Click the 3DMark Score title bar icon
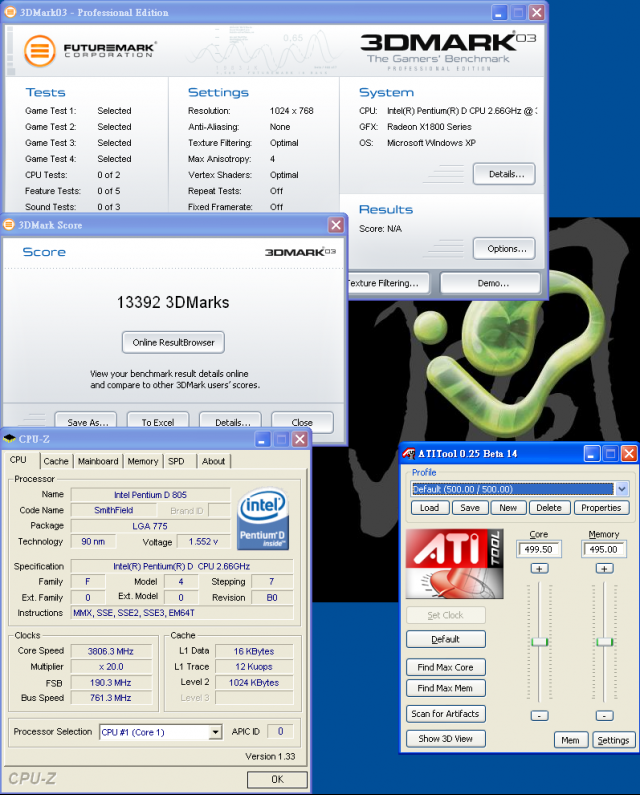The image size is (640, 795). coord(9,225)
